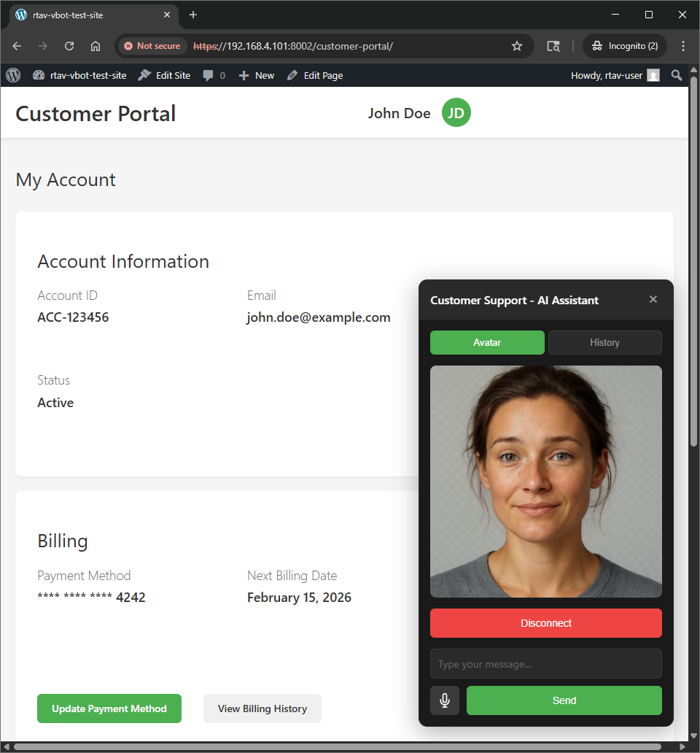Focus the Type your message input field
This screenshot has height=753, width=700.
(545, 664)
